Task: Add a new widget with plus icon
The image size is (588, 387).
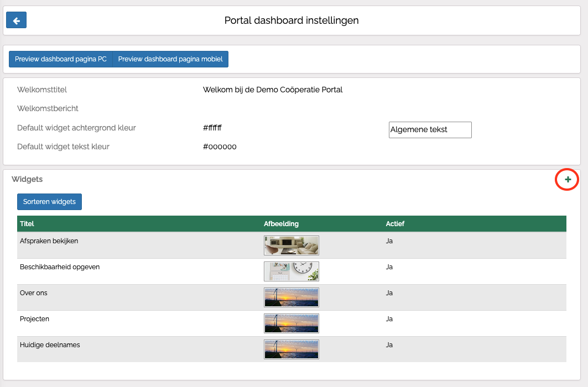Action: click(x=568, y=180)
